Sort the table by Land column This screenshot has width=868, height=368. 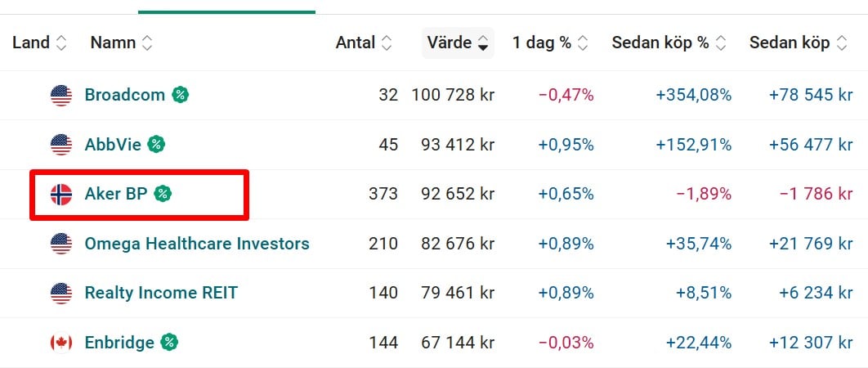(x=38, y=43)
